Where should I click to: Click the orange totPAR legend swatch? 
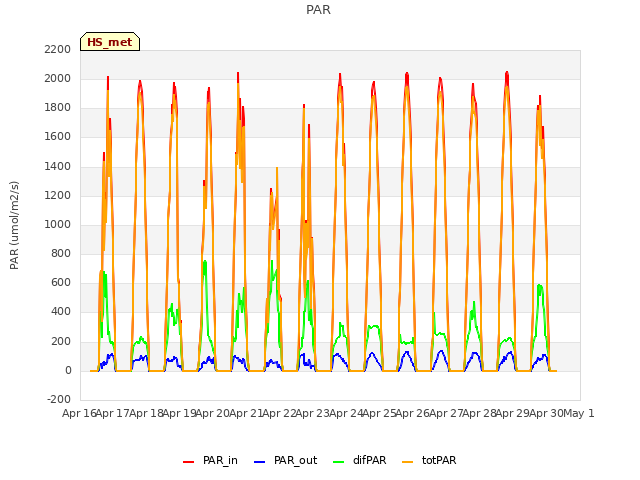click(x=407, y=462)
